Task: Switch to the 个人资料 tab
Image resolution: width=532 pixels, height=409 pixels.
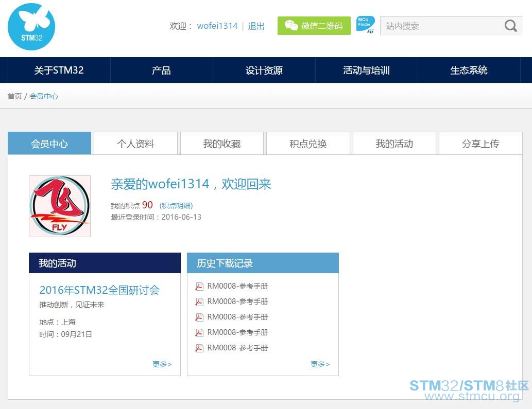Action: coord(136,144)
